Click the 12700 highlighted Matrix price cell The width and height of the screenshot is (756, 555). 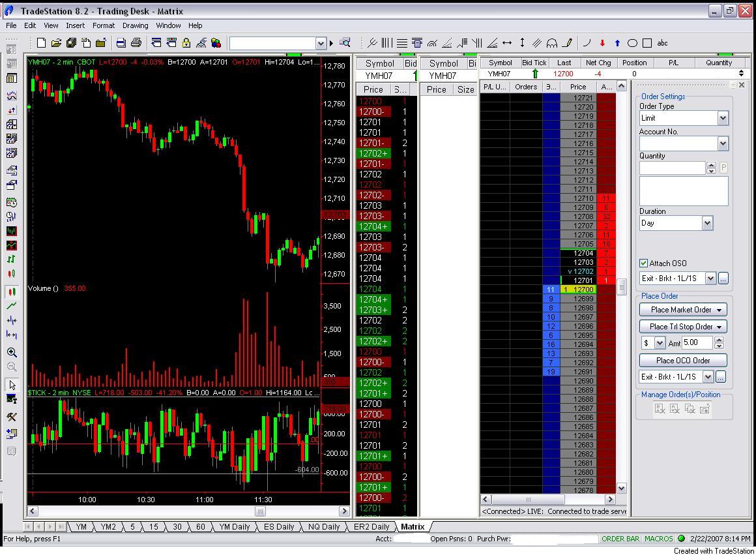click(579, 290)
